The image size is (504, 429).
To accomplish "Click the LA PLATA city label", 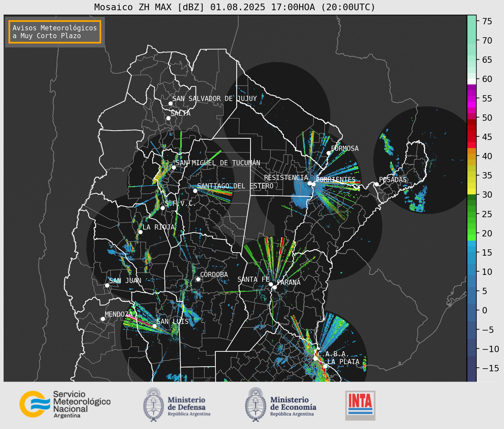I will pos(343,362).
